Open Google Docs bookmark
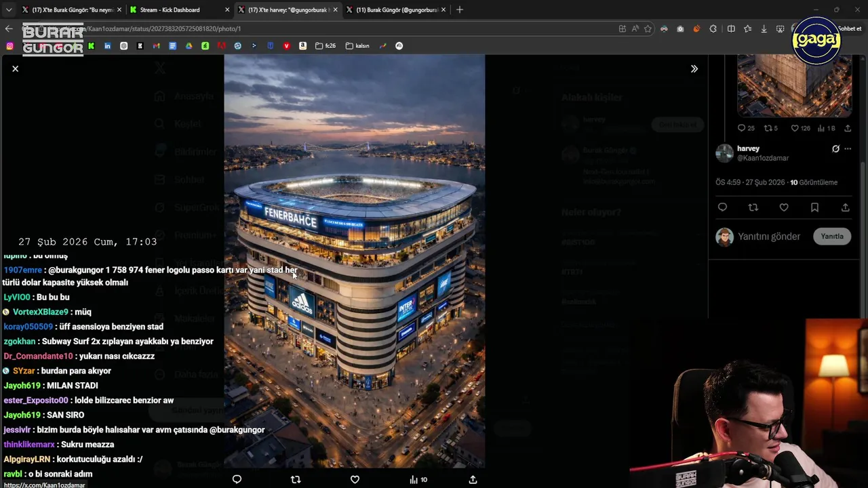The width and height of the screenshot is (868, 488). tap(172, 45)
